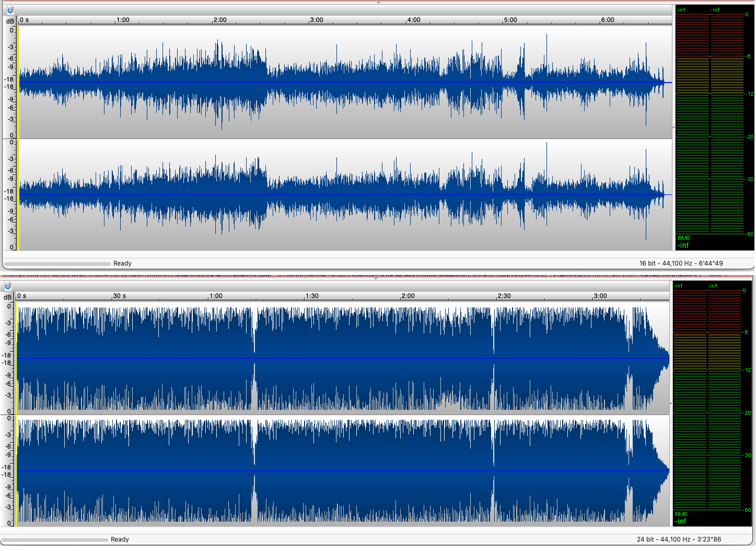This screenshot has width=756, height=551.
Task: Click the 30 s mark on the bottom ruler
Action: click(120, 296)
